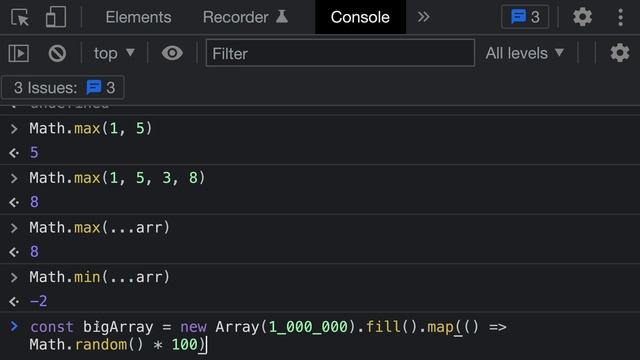Click the 3 Issues button
640x360 pixels.
pyautogui.click(x=63, y=87)
